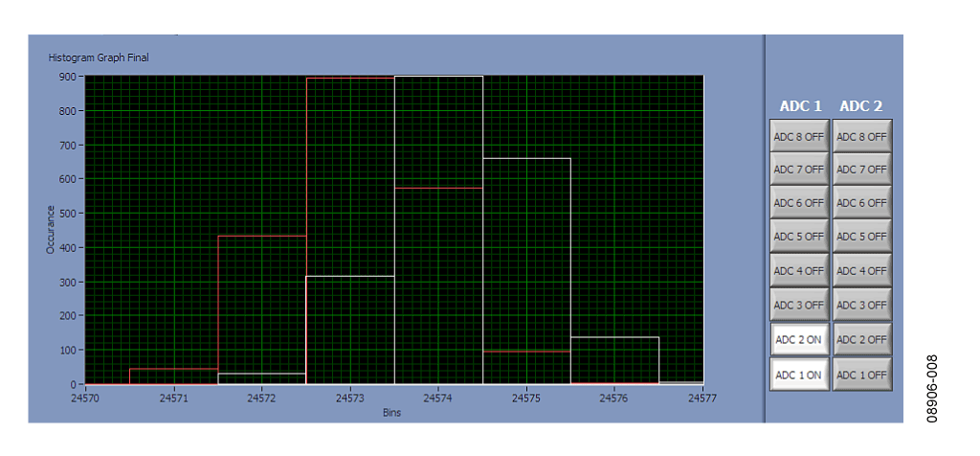Click the 24577 x-axis maximum label
This screenshot has height=456, width=980.
click(x=702, y=398)
